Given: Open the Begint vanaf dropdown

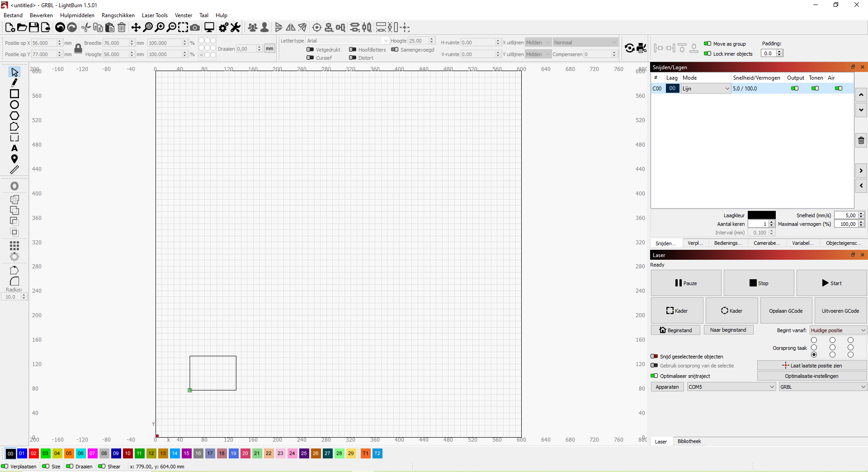Looking at the screenshot, I should click(838, 330).
